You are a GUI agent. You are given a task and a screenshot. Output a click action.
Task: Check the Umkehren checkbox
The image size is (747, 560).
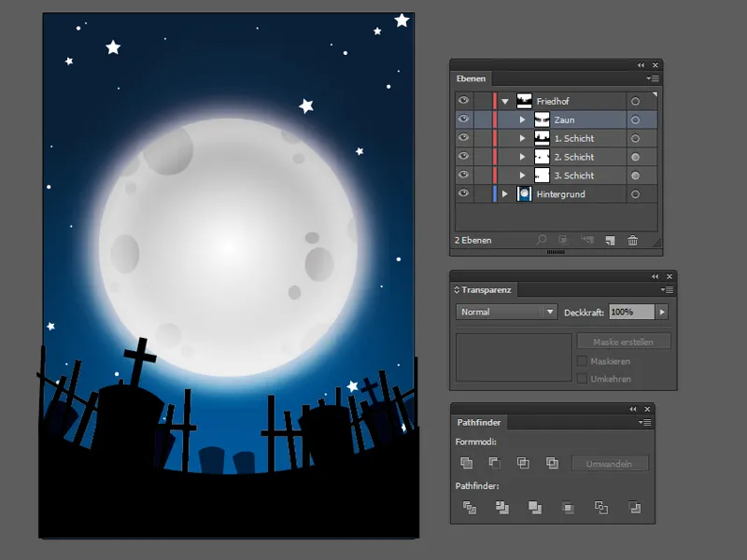click(582, 379)
